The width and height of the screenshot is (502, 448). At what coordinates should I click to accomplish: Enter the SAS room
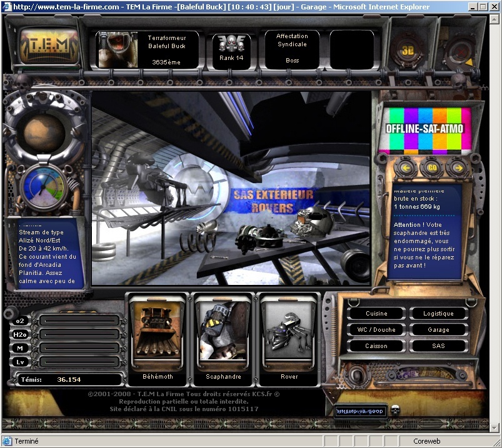click(438, 346)
